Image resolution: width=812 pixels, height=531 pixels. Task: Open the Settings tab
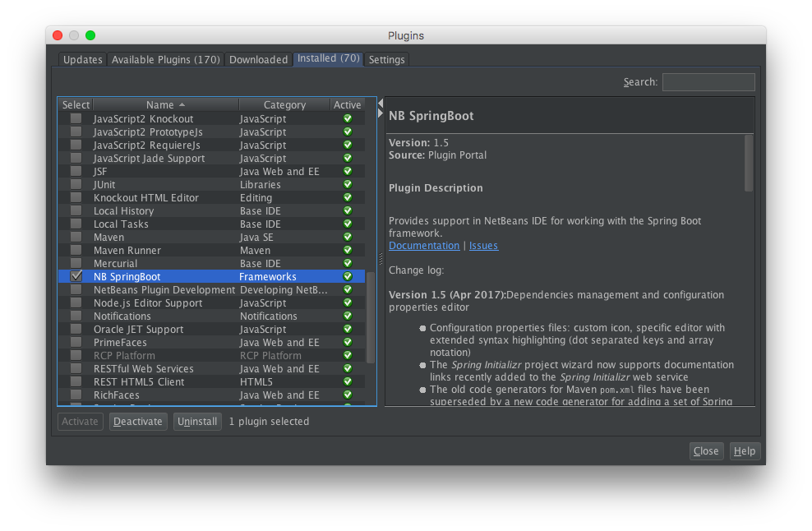click(x=386, y=59)
